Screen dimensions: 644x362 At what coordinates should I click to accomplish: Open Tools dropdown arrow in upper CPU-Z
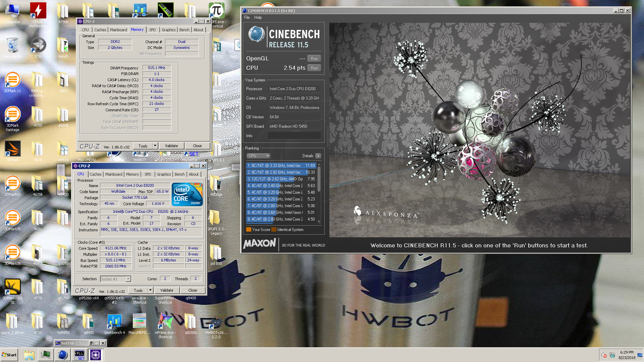pyautogui.click(x=155, y=146)
